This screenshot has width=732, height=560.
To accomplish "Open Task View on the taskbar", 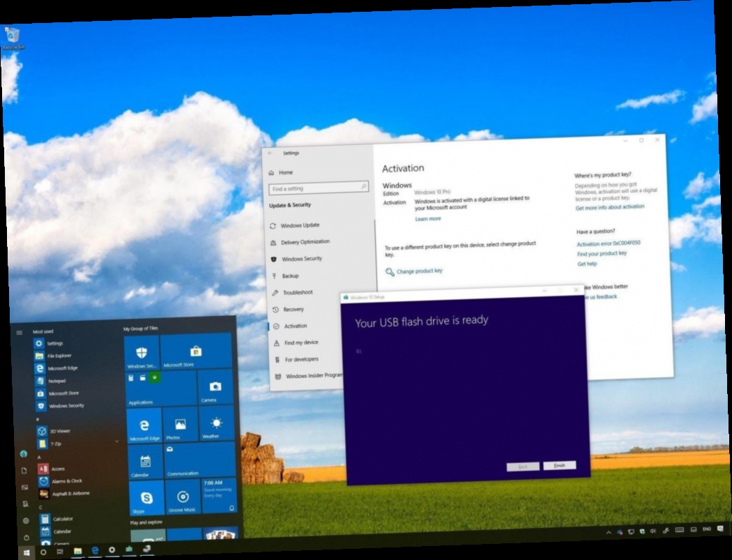I will 60,552.
